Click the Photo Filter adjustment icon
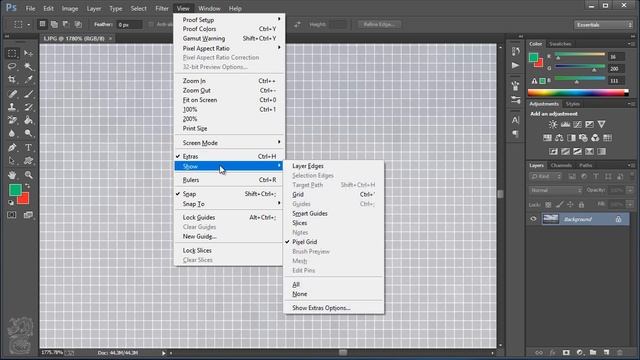This screenshot has height=360, width=640. [x=583, y=138]
